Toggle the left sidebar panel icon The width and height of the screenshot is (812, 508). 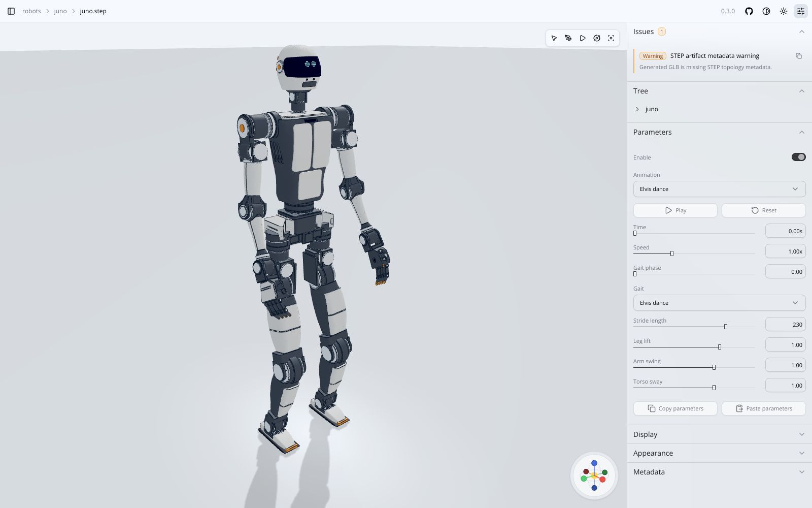click(11, 11)
